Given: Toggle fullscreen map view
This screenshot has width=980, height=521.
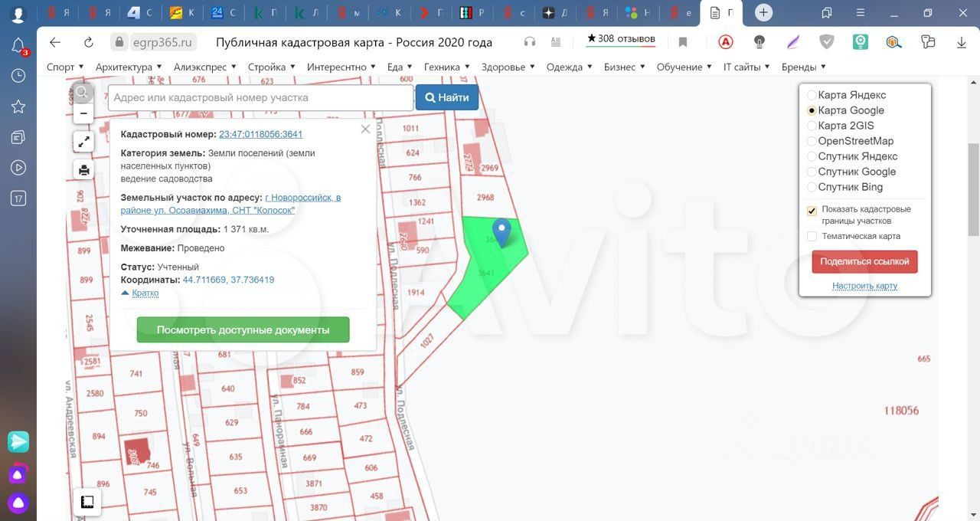Looking at the screenshot, I should [x=83, y=141].
